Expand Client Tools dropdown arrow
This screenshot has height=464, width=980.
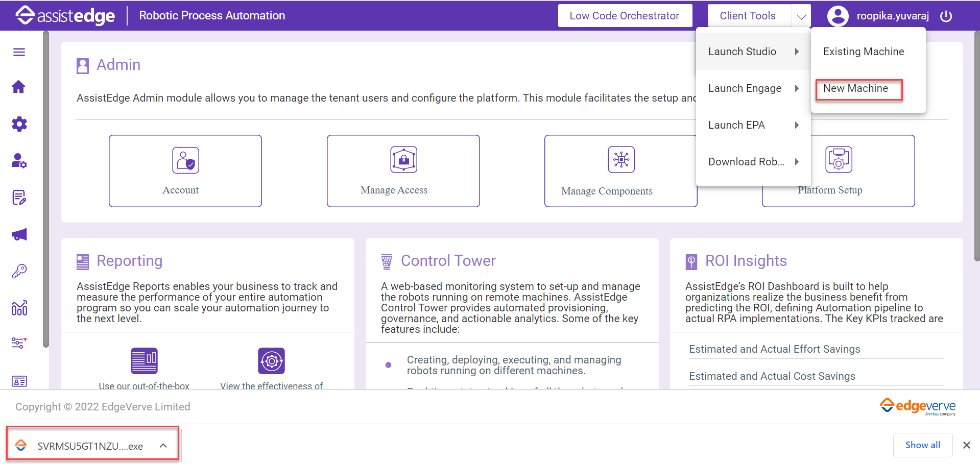pyautogui.click(x=801, y=16)
